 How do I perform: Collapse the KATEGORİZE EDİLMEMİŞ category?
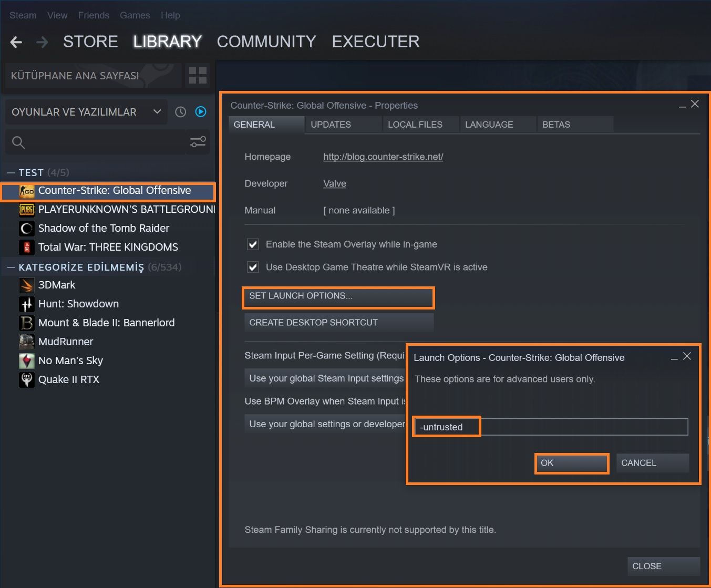[11, 267]
